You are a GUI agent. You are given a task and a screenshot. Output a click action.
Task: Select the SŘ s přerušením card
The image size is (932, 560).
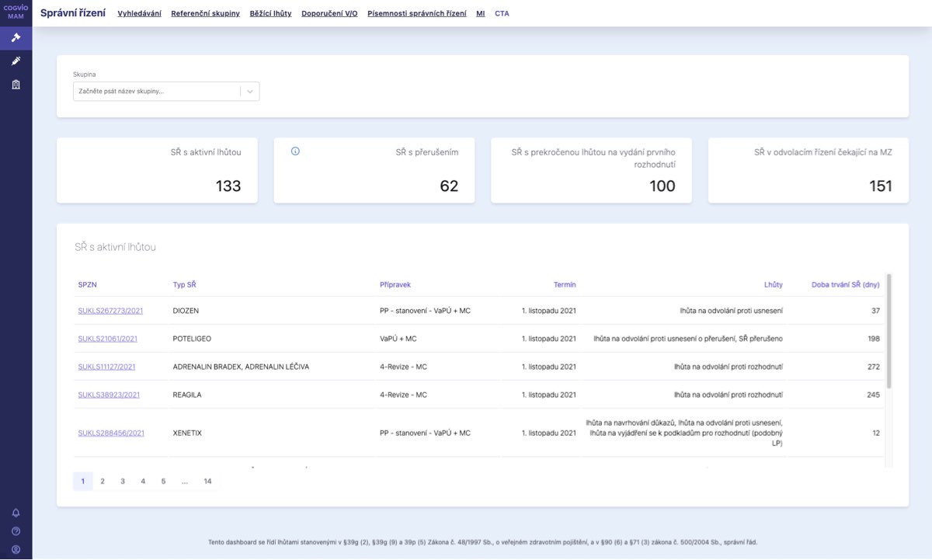tap(374, 171)
